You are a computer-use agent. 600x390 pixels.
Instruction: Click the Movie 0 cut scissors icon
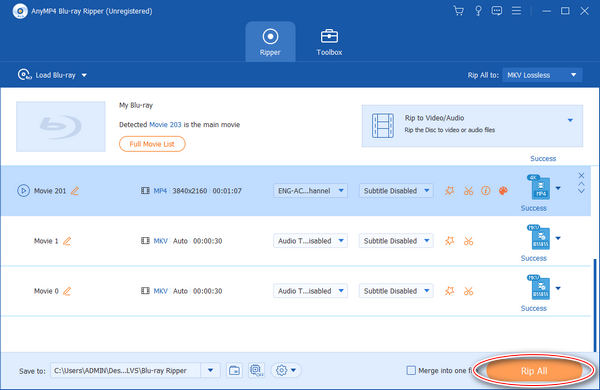coord(468,291)
